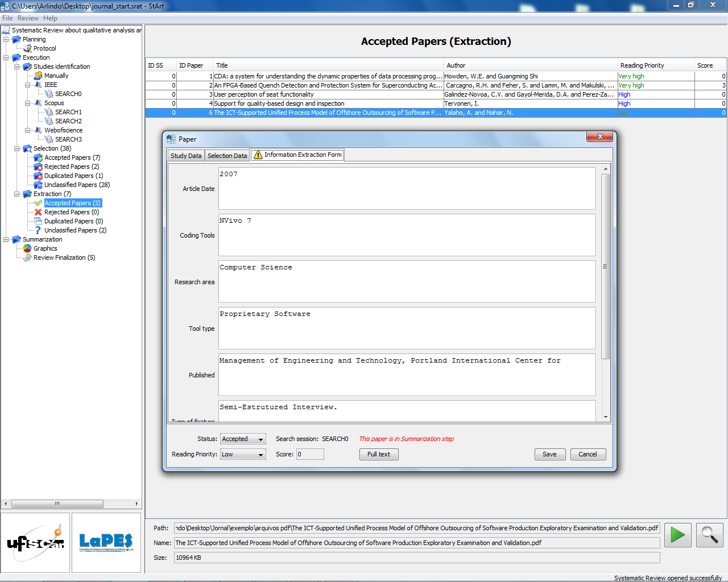Switch to the Study Data tab
The image size is (728, 582).
[186, 156]
